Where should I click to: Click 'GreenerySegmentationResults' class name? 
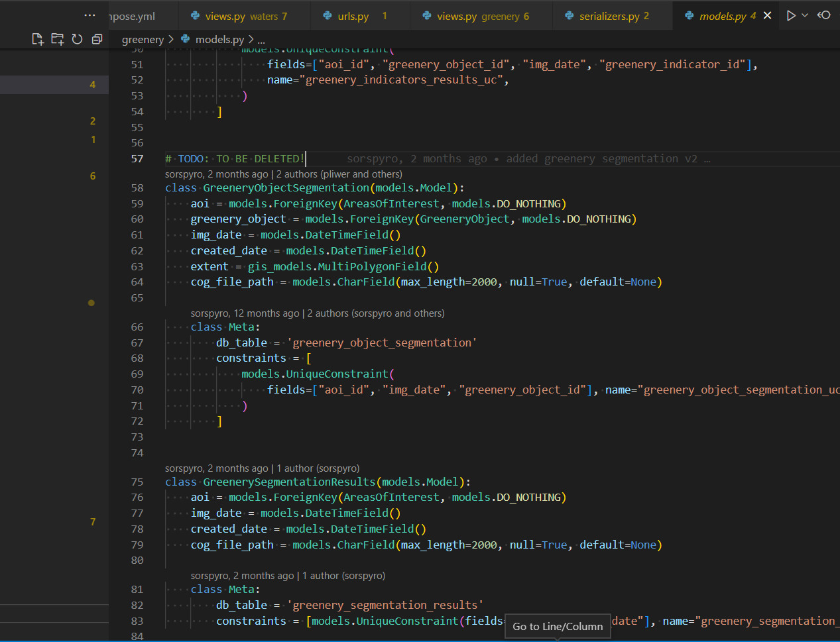pyautogui.click(x=289, y=482)
